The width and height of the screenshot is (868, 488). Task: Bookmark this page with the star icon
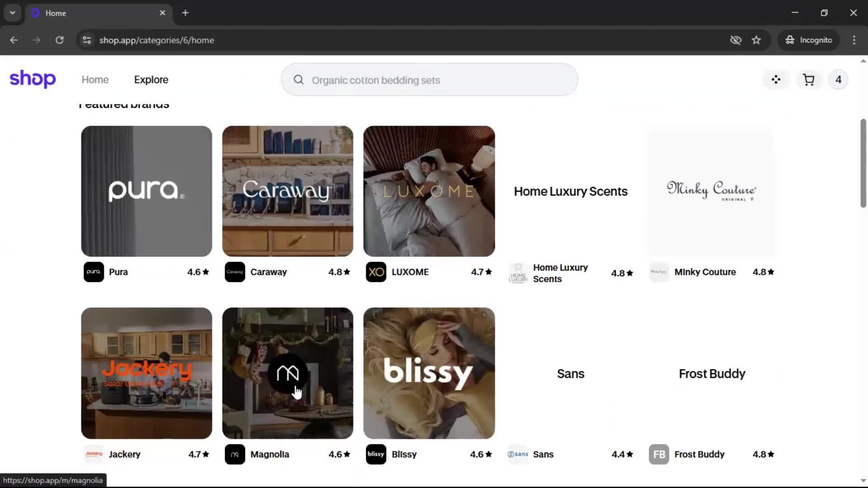756,40
